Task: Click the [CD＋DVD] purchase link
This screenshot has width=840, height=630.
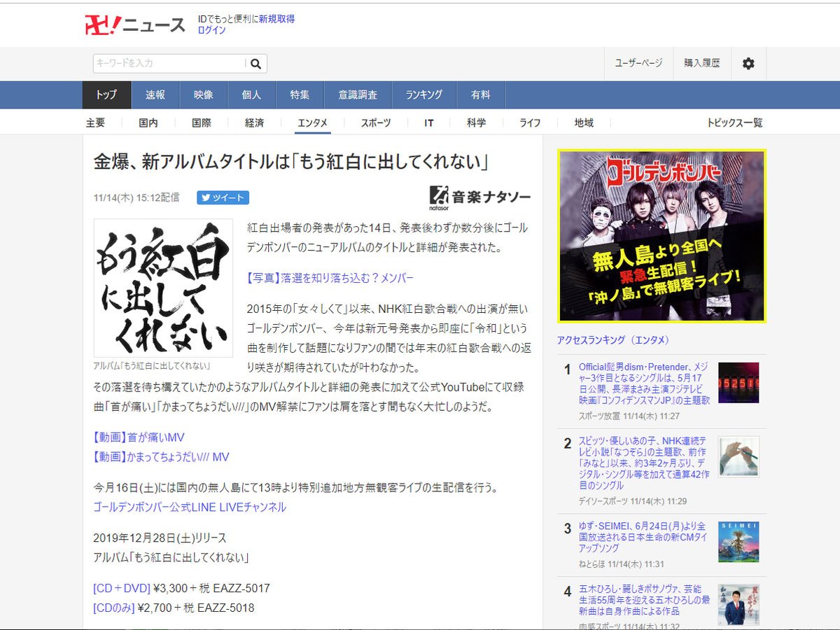Action: tap(122, 589)
